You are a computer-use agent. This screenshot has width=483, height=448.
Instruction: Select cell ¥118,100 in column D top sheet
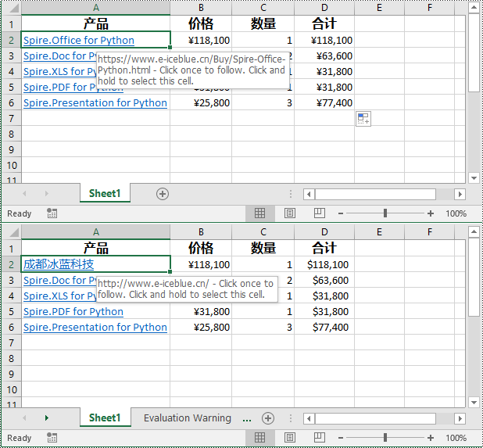click(324, 40)
